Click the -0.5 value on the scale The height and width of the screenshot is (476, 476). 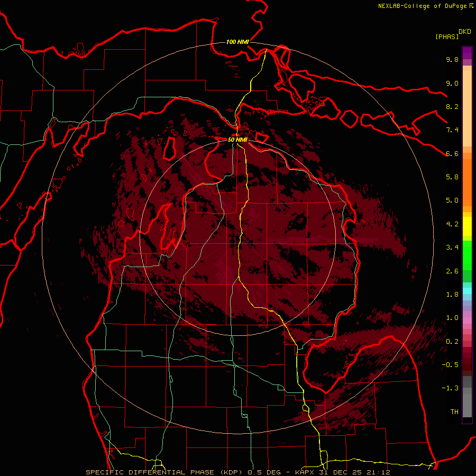[x=450, y=365]
